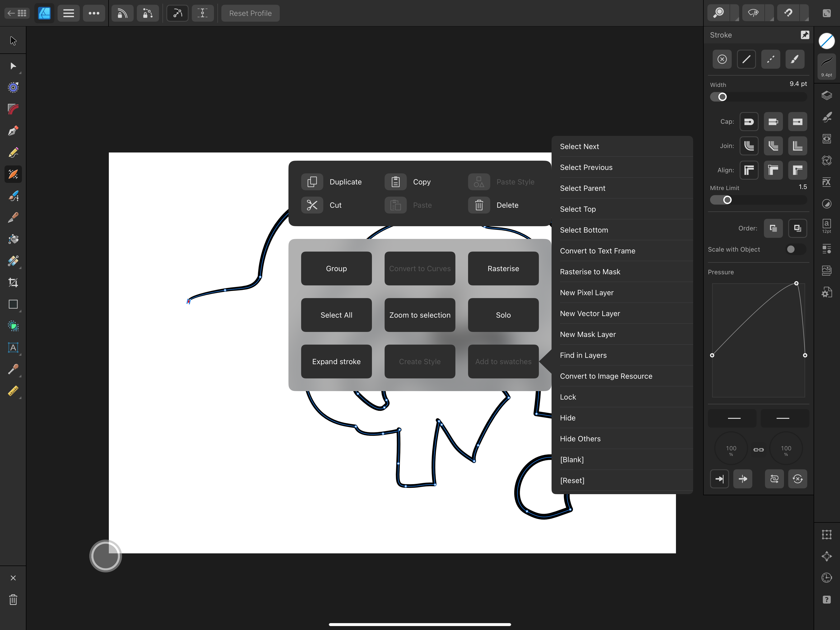Tap the Reset Profile button
The image size is (840, 630).
pos(250,13)
